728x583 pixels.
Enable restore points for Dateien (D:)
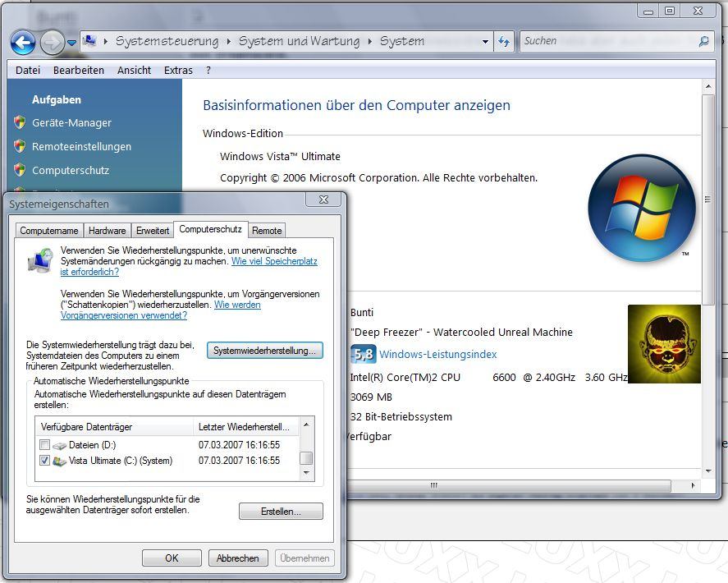tap(44, 445)
